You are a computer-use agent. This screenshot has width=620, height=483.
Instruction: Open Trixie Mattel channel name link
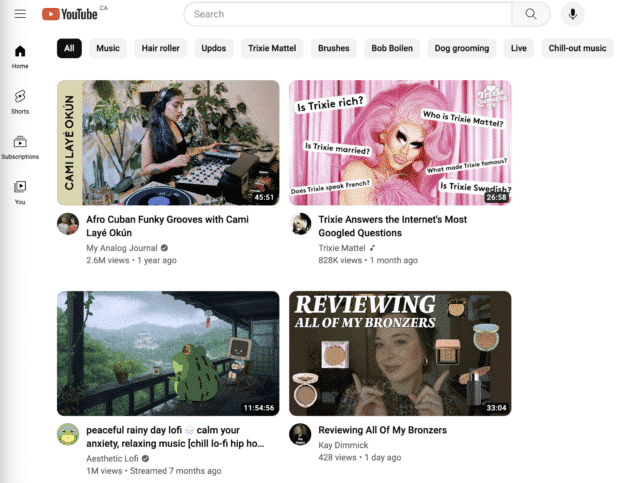(x=342, y=248)
